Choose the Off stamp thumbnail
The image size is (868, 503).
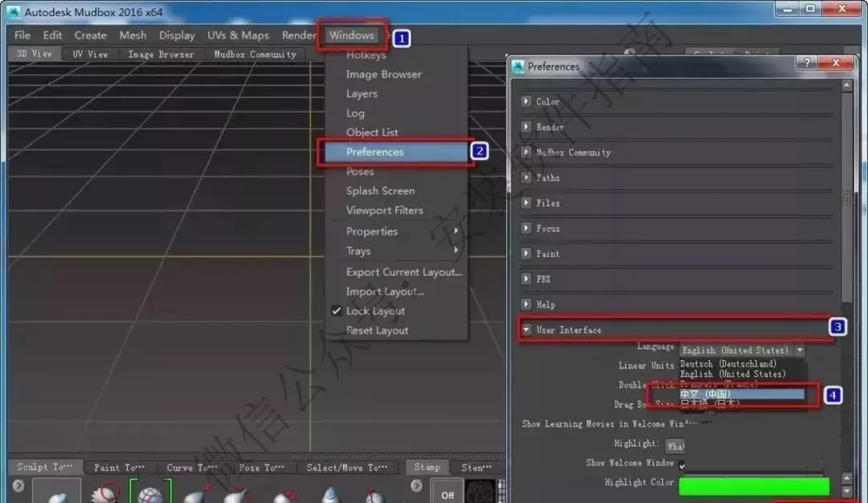[448, 492]
